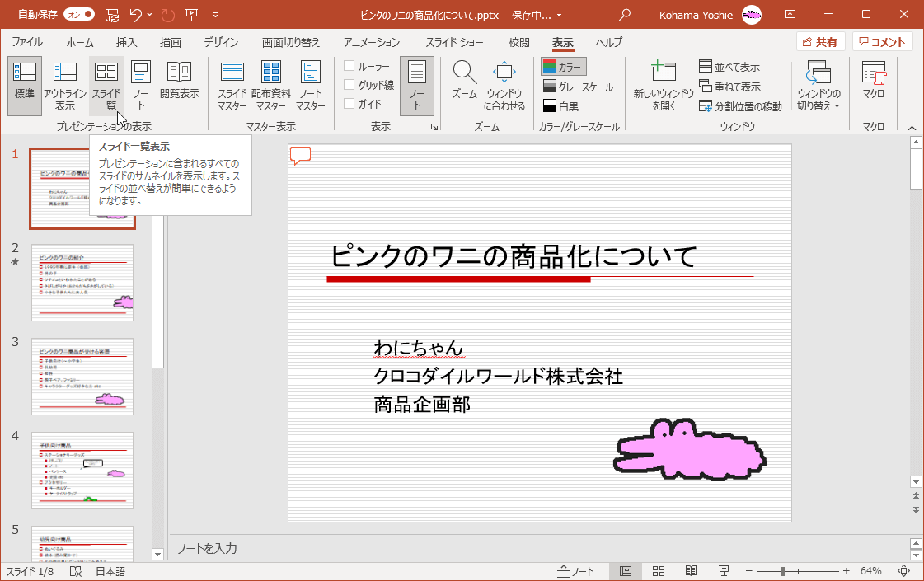924x581 pixels.
Task: Open the 配布資料マスター (Handout Master)
Action: [x=272, y=86]
